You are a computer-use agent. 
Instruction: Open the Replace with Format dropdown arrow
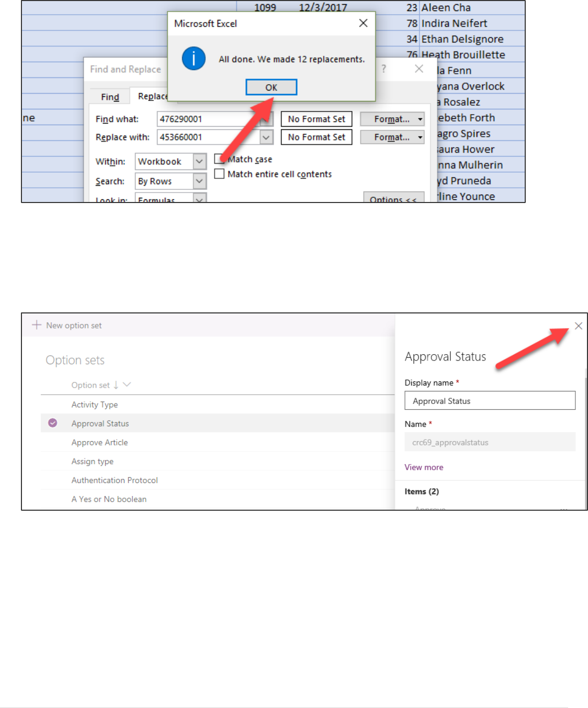pos(420,137)
